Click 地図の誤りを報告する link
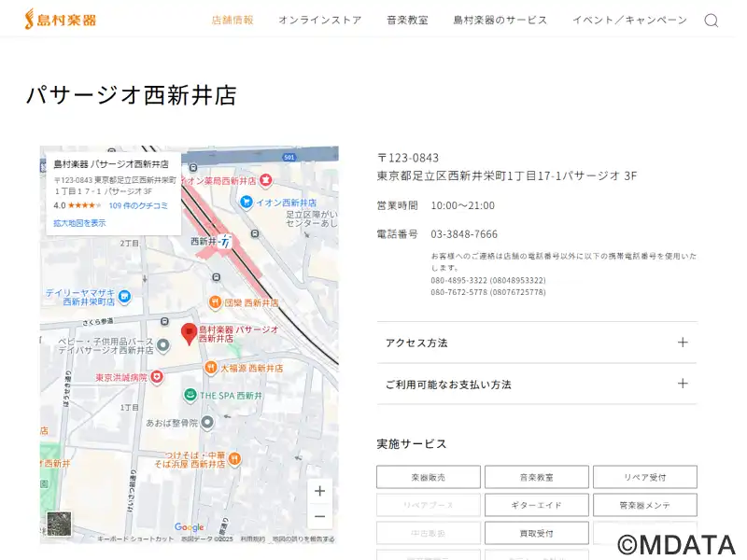The image size is (747, 560). point(303,539)
